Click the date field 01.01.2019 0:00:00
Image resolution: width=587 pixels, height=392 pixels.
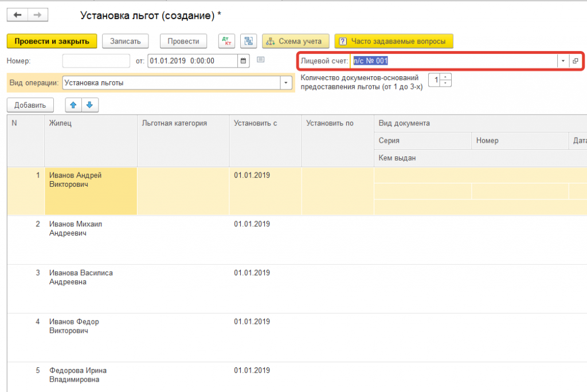pyautogui.click(x=193, y=61)
